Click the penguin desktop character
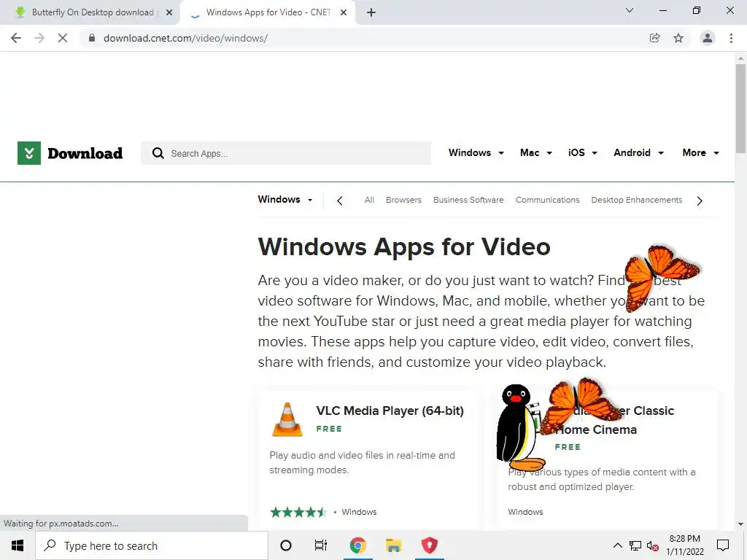 click(x=519, y=427)
